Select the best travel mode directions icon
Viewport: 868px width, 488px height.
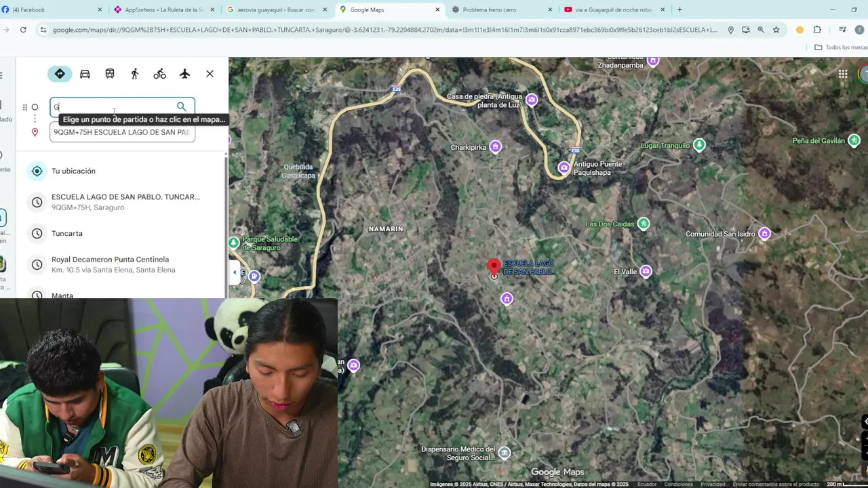pyautogui.click(x=60, y=74)
